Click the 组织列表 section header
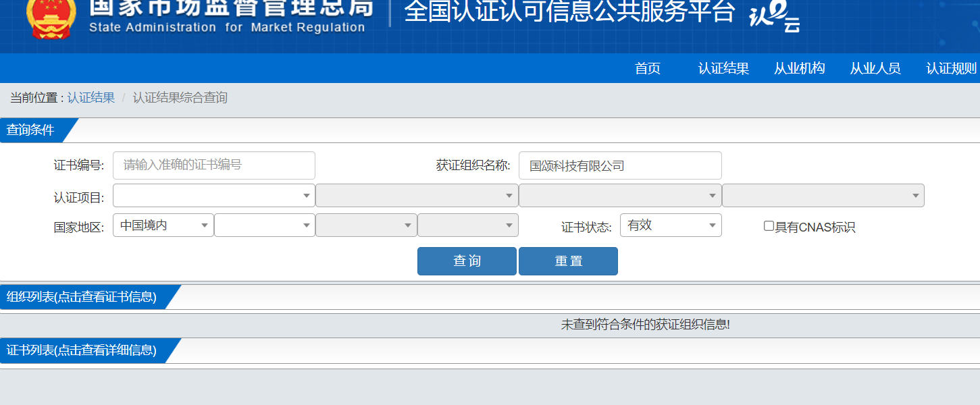 [x=82, y=297]
